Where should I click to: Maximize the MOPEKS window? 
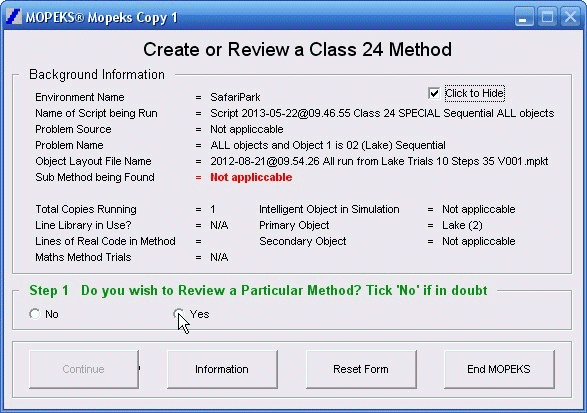tap(547, 17)
